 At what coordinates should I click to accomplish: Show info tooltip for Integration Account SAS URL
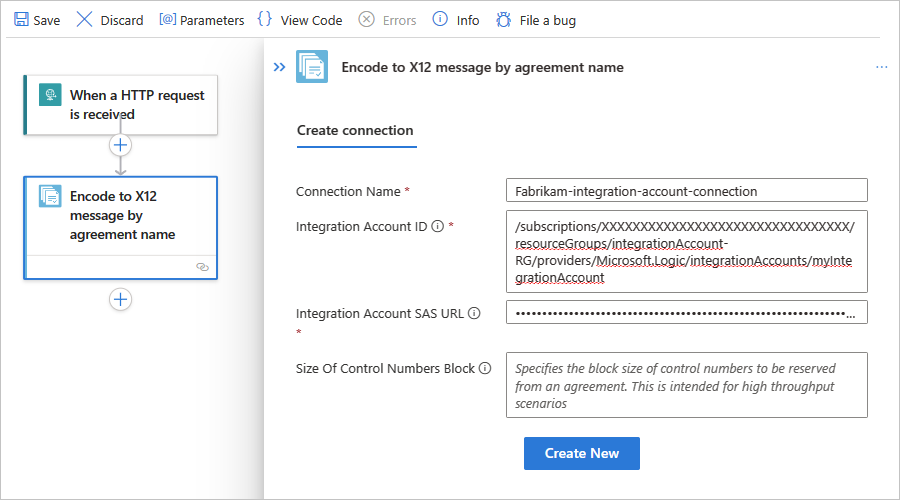tap(474, 314)
